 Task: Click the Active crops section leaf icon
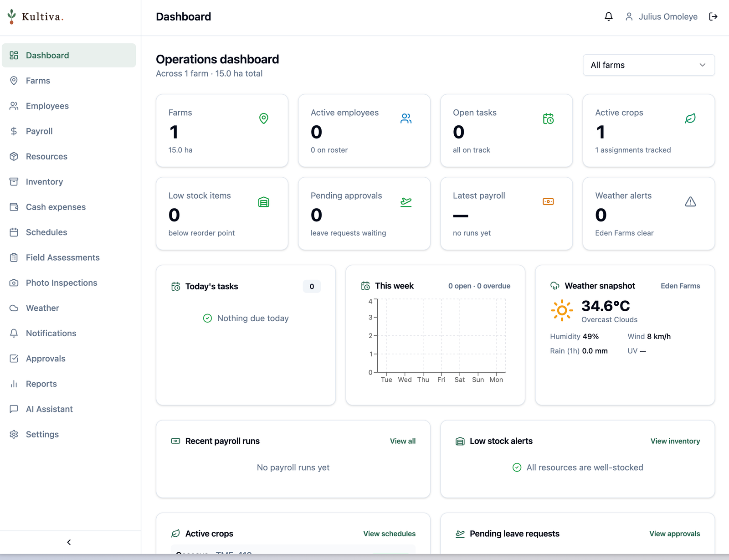click(x=175, y=534)
